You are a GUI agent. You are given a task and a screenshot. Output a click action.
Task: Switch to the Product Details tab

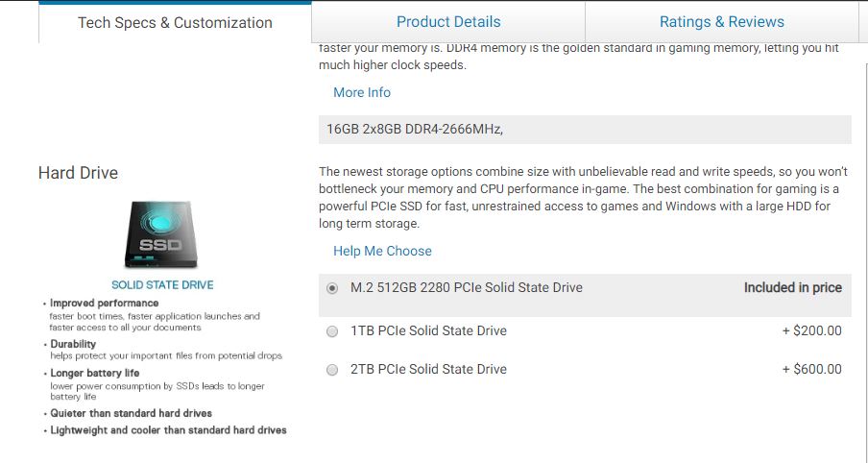pyautogui.click(x=448, y=22)
